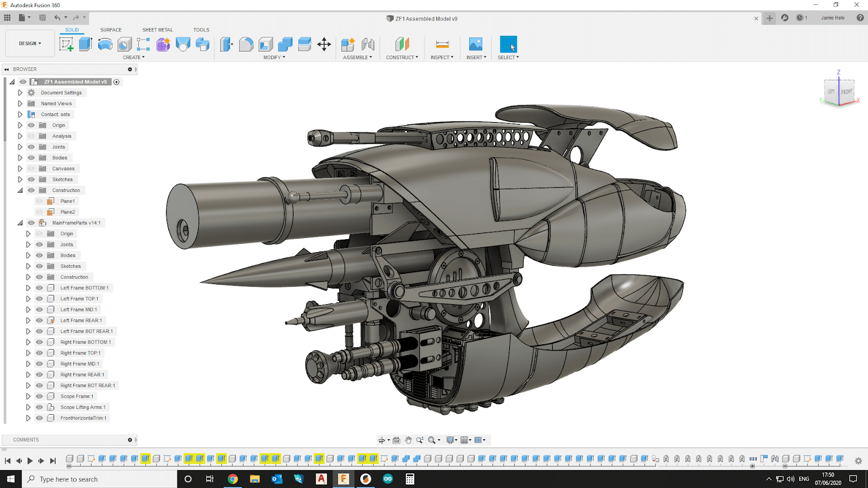Open the DESIGN workspace dropdown
Image resolution: width=868 pixels, height=488 pixels.
pos(30,43)
